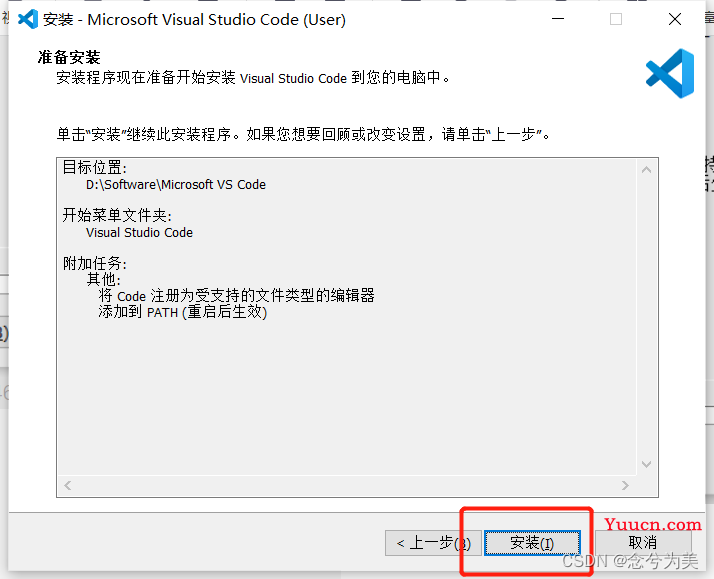Click the 将 Code 注册为受支持的文件类型的编辑器 line
714x579 pixels.
(236, 296)
